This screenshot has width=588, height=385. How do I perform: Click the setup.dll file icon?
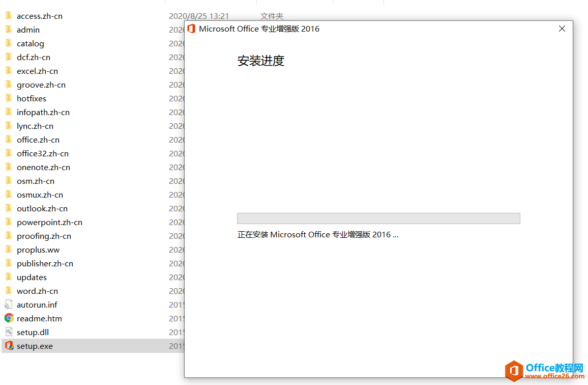tap(9, 332)
